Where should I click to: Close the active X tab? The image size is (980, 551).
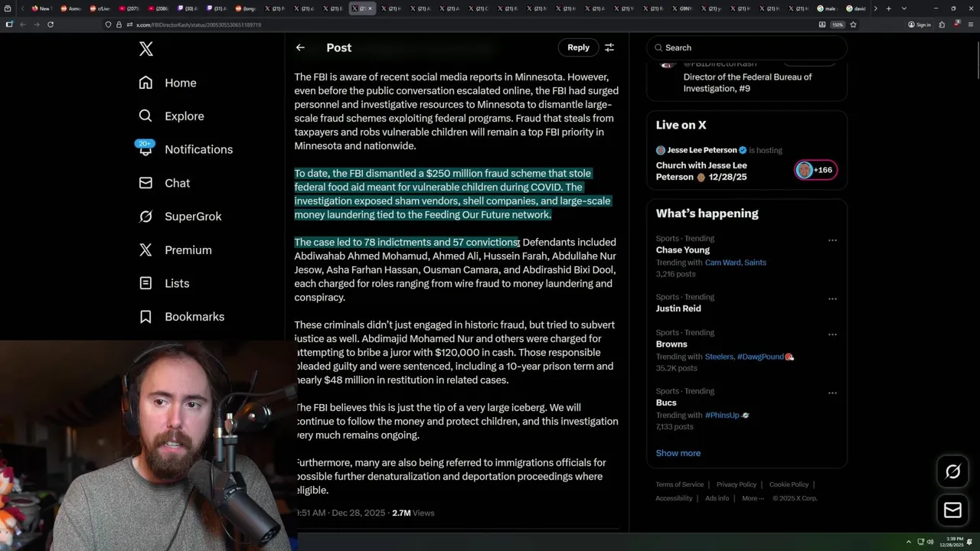371,8
